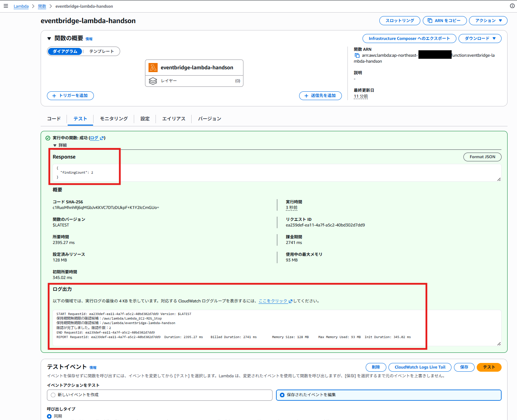
Task: Click inside the log output text area
Action: (x=277, y=328)
